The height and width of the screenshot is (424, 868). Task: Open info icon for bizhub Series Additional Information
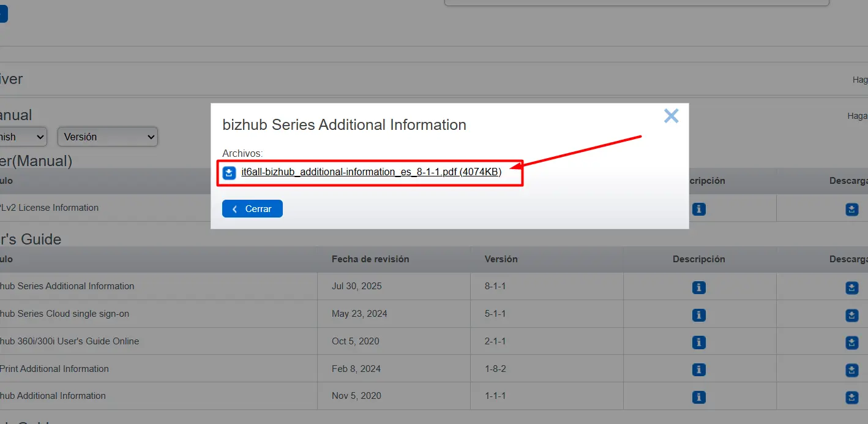click(x=699, y=287)
